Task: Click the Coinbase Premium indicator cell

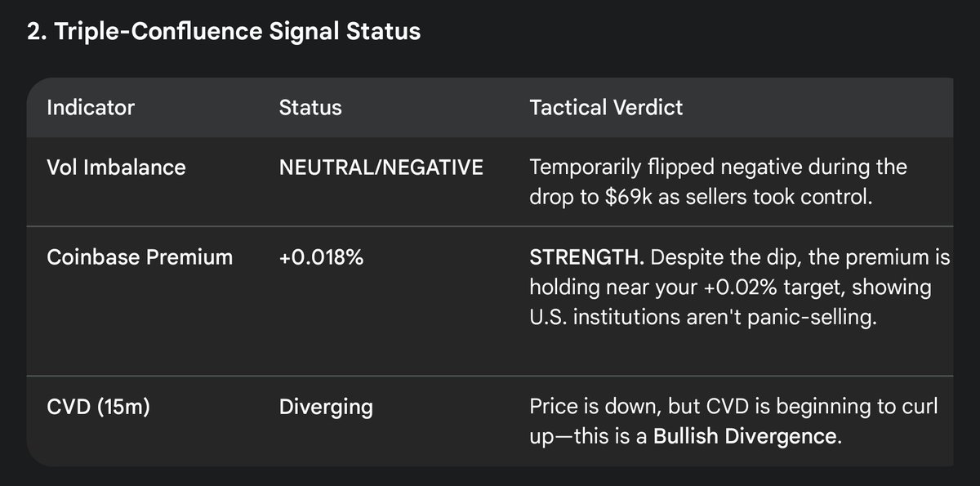Action: click(140, 257)
